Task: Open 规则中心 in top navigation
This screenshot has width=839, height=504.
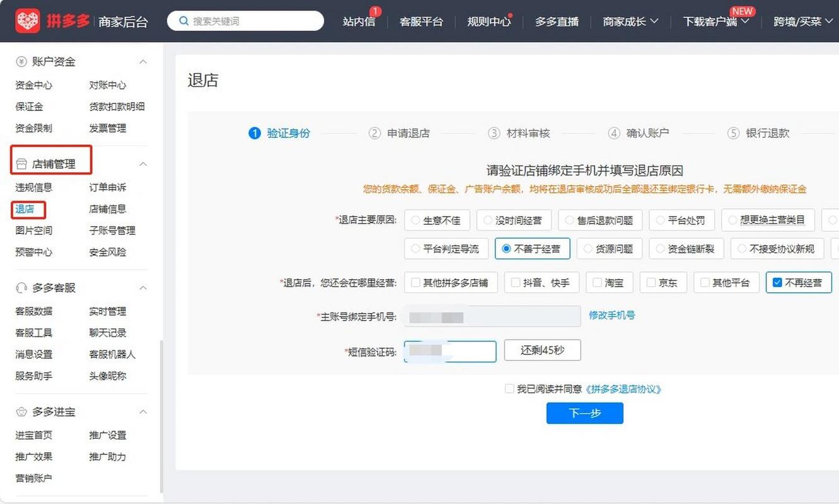Action: 489,21
